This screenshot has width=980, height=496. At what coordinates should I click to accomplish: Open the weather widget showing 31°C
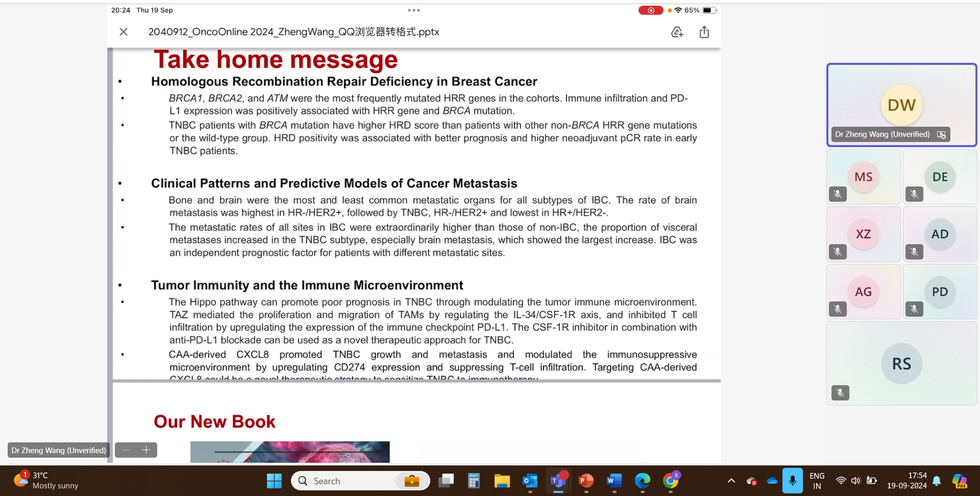tap(46, 480)
